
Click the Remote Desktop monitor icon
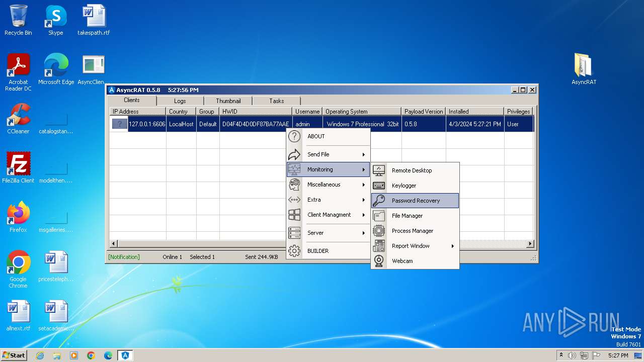379,170
